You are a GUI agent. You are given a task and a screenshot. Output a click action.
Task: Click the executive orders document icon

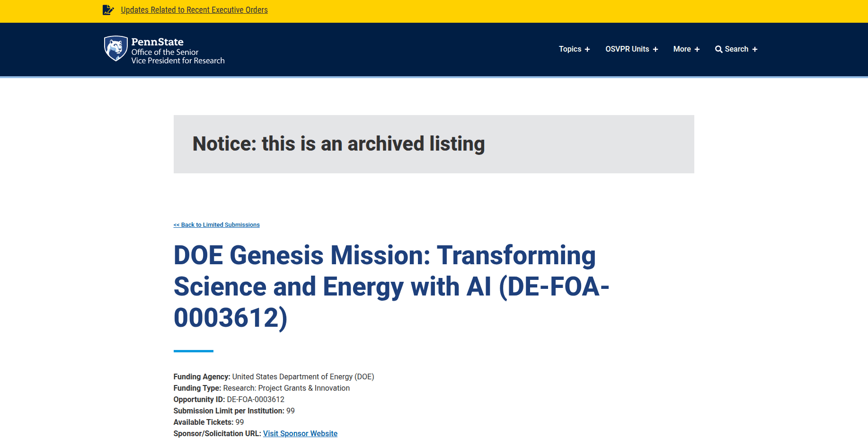(x=108, y=10)
